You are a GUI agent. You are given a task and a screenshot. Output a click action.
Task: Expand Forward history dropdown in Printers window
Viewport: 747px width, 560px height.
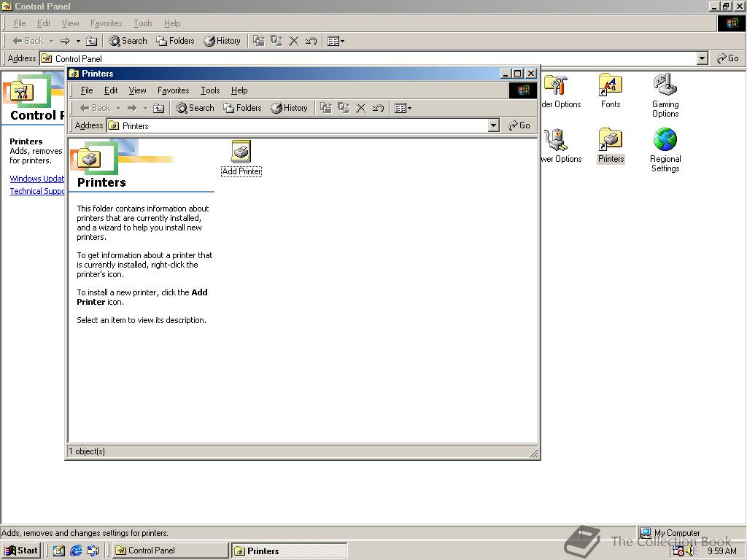pyautogui.click(x=145, y=108)
